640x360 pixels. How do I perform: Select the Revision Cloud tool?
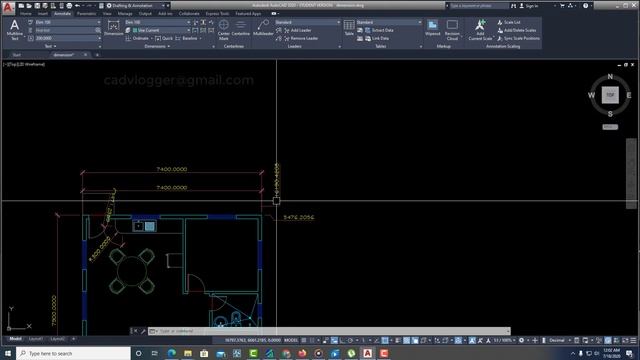[452, 29]
